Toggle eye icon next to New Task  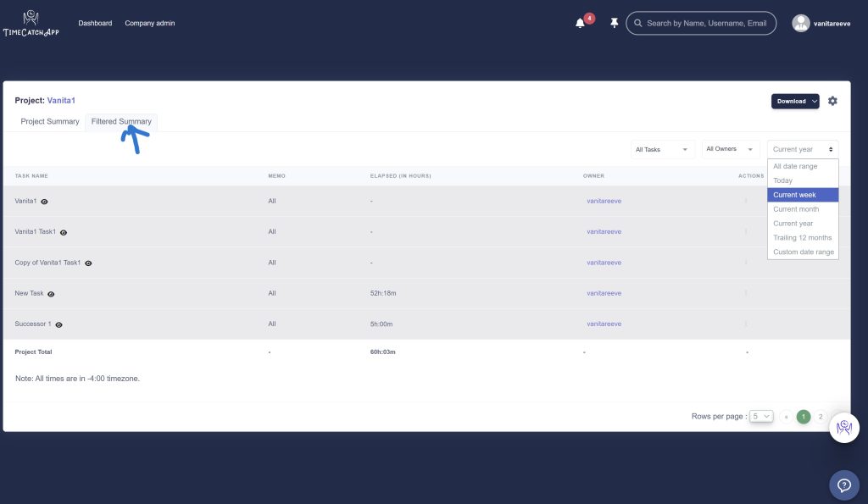[x=51, y=294]
